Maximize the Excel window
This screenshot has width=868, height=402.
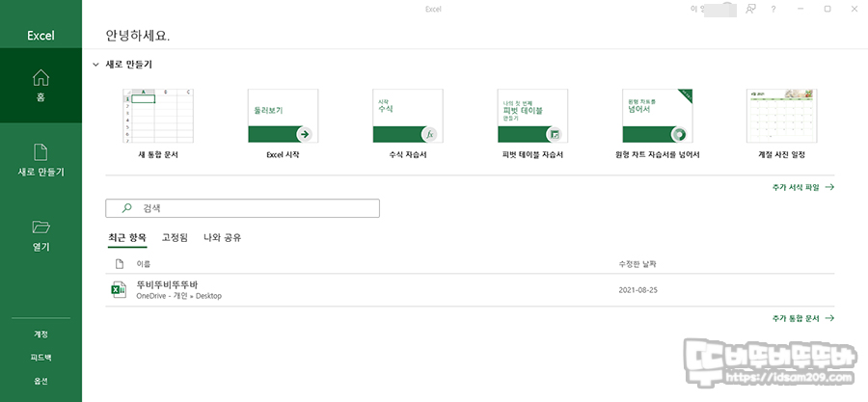point(827,9)
